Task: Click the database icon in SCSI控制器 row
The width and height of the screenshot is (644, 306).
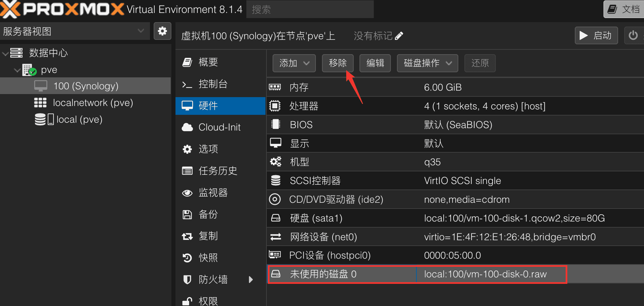Action: [276, 180]
